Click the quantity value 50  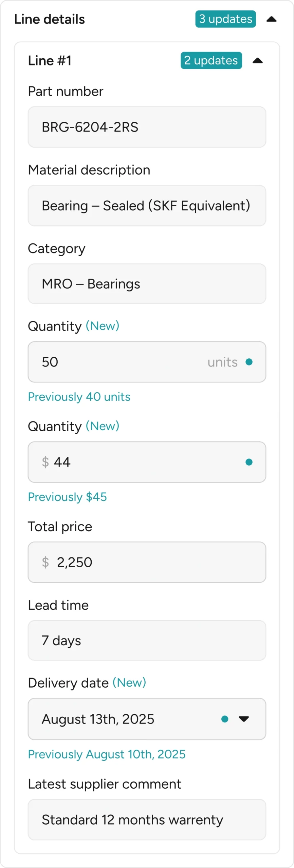(50, 362)
